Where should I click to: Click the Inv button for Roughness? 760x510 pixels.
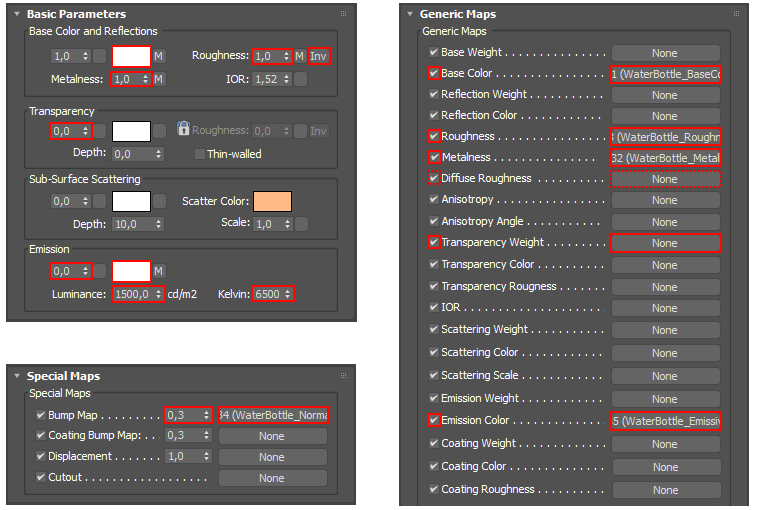(318, 56)
